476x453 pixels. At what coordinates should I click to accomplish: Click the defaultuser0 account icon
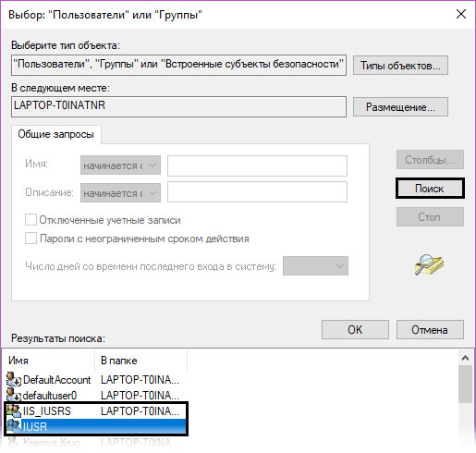pyautogui.click(x=14, y=395)
